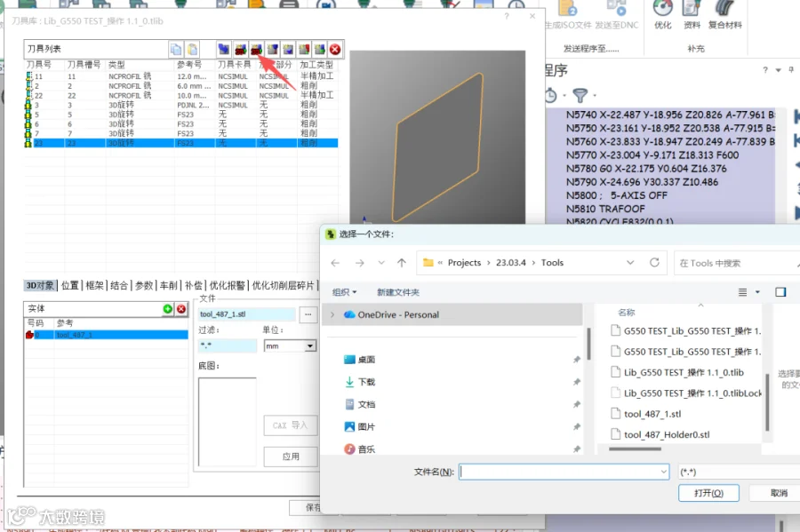Click the 新建文件夹 button
Screen dimensions: 800x532
[x=398, y=292]
